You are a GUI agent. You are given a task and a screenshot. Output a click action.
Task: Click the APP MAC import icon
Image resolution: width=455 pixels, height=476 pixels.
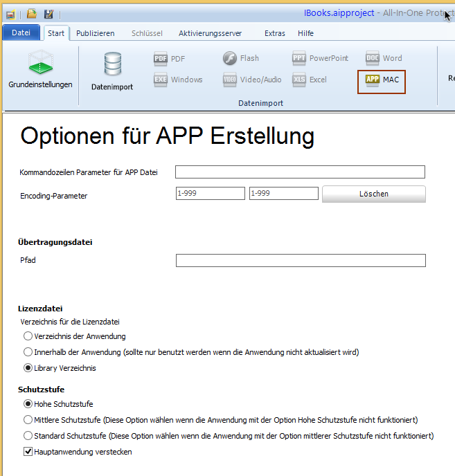(373, 80)
